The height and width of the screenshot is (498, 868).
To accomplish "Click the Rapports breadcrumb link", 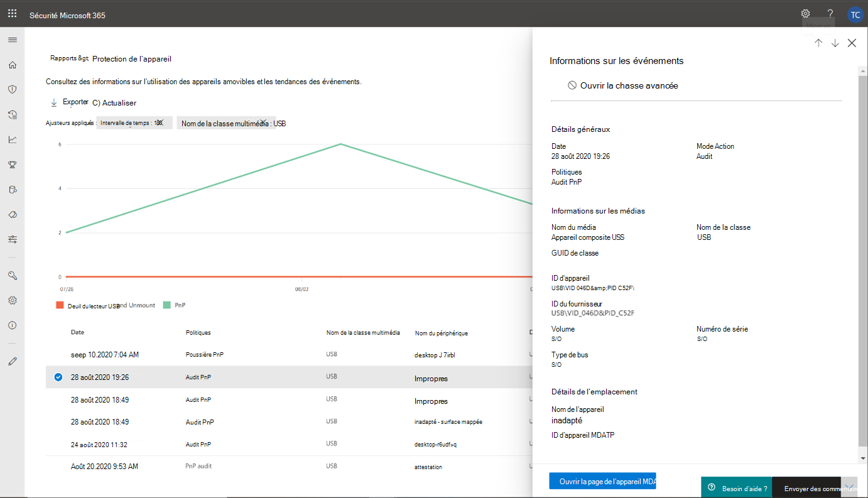I will pyautogui.click(x=69, y=58).
